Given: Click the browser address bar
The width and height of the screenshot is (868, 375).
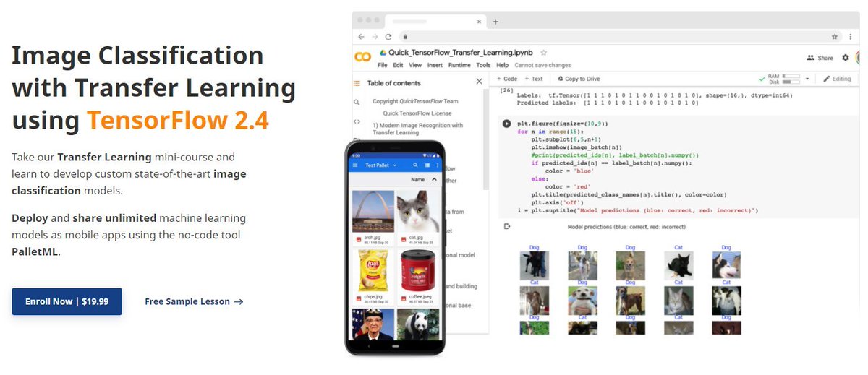Looking at the screenshot, I should [619, 36].
